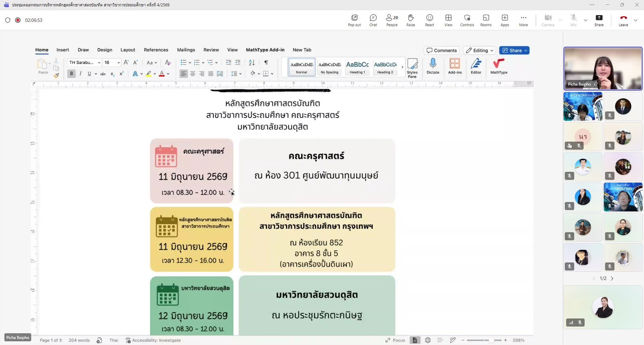Viewport: 644px width, 345px height.
Task: Justify the paragraph text
Action: click(210, 74)
